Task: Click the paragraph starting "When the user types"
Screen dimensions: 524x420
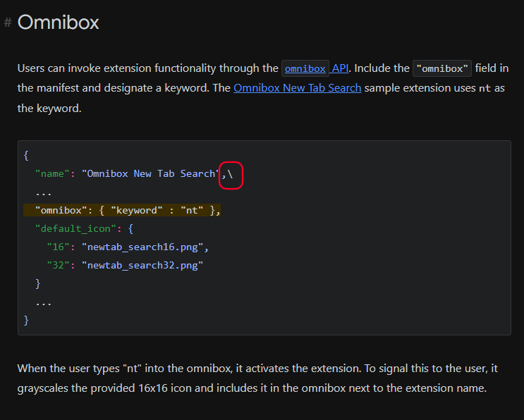Action: tap(257, 378)
